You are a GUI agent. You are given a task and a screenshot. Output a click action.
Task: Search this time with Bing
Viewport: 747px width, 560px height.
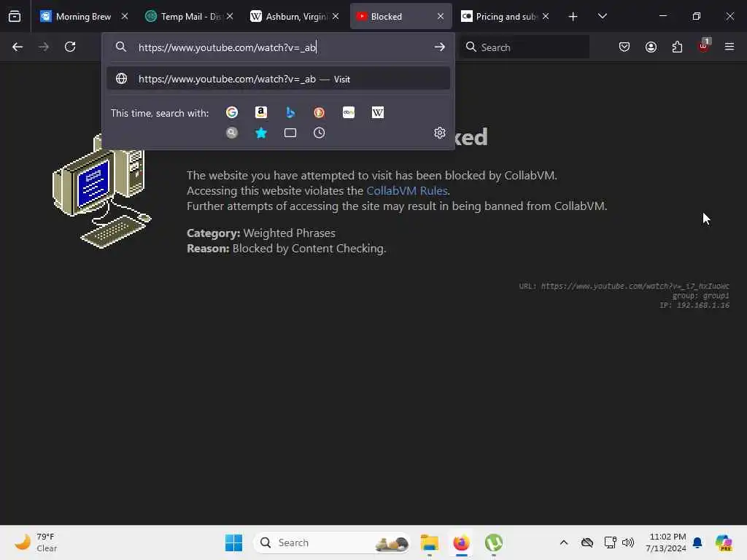(x=290, y=112)
